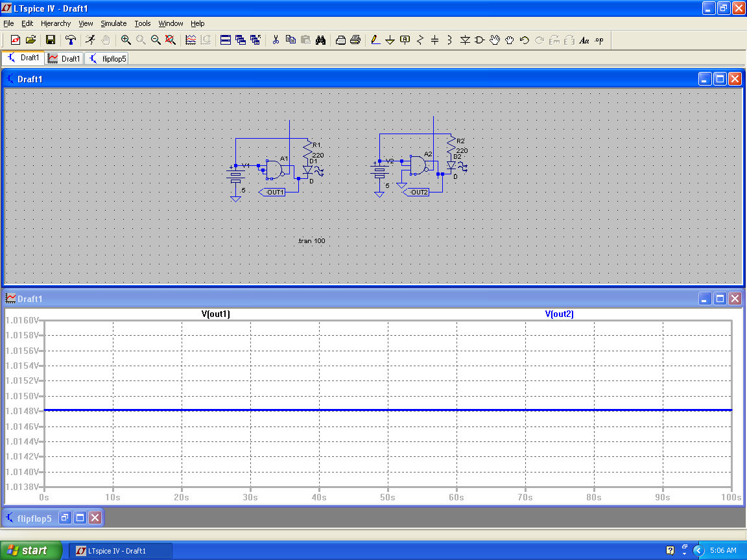Select the OUT1 net label
Image resolution: width=747 pixels, height=560 pixels.
(272, 192)
